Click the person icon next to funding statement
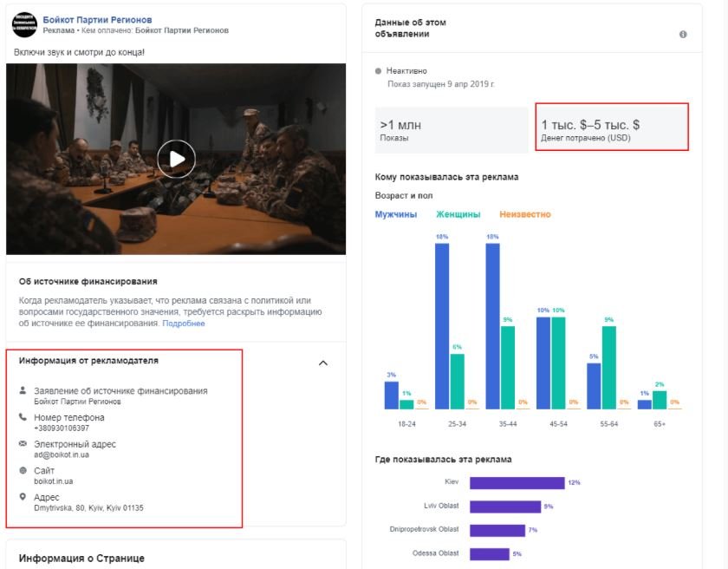 point(23,391)
